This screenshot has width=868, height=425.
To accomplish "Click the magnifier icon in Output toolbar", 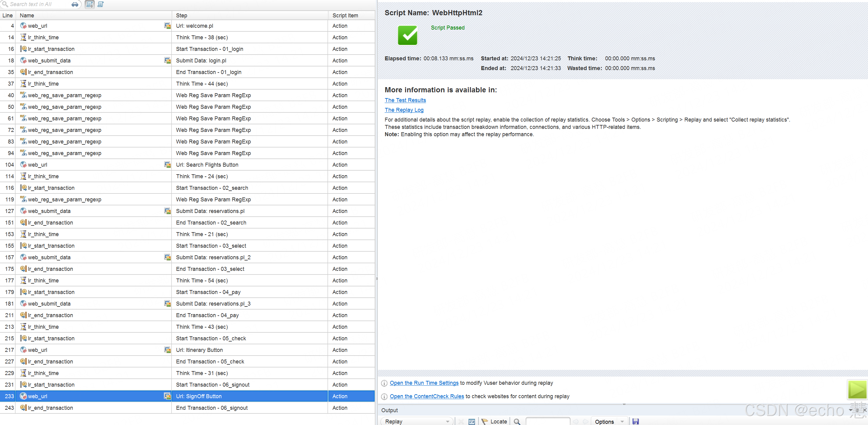I will tap(517, 421).
